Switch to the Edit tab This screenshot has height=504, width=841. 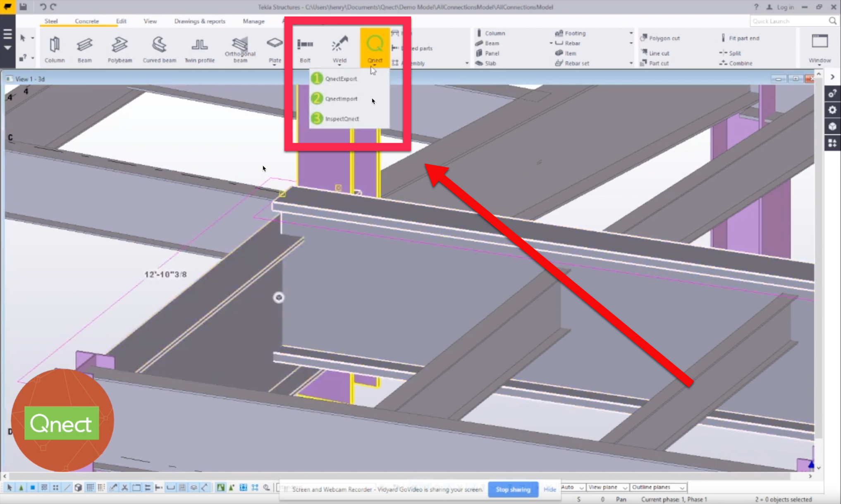coord(121,21)
